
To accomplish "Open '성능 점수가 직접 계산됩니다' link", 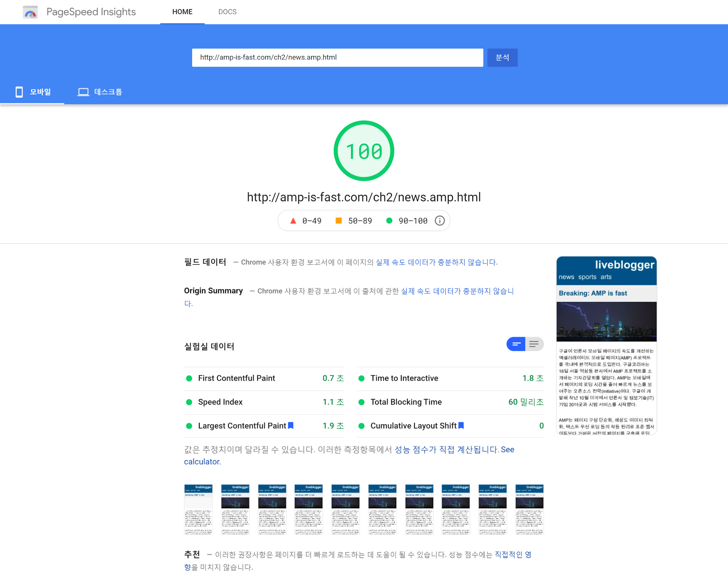I will 446,450.
